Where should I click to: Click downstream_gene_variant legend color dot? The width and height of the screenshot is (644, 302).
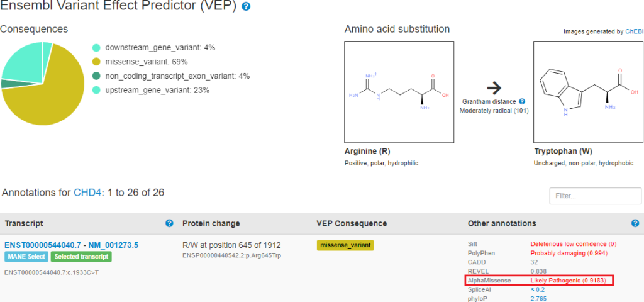click(x=96, y=48)
